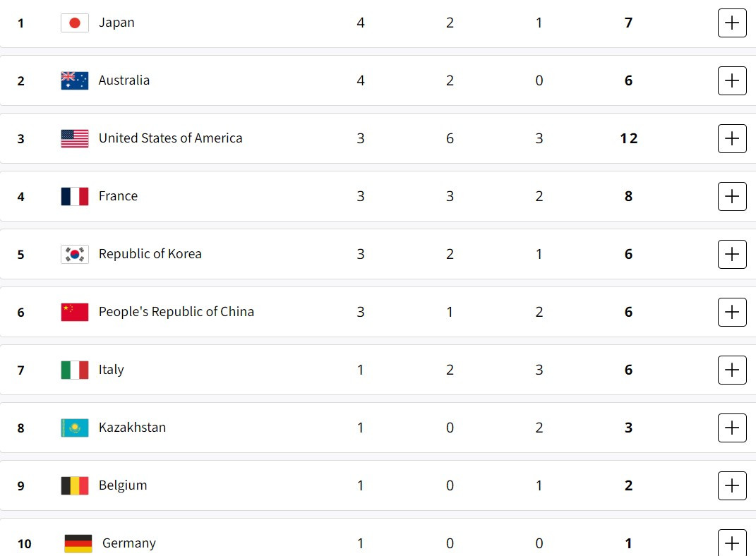Click the France tricolor flag icon
Screen dimensions: 756x556
[x=75, y=196]
